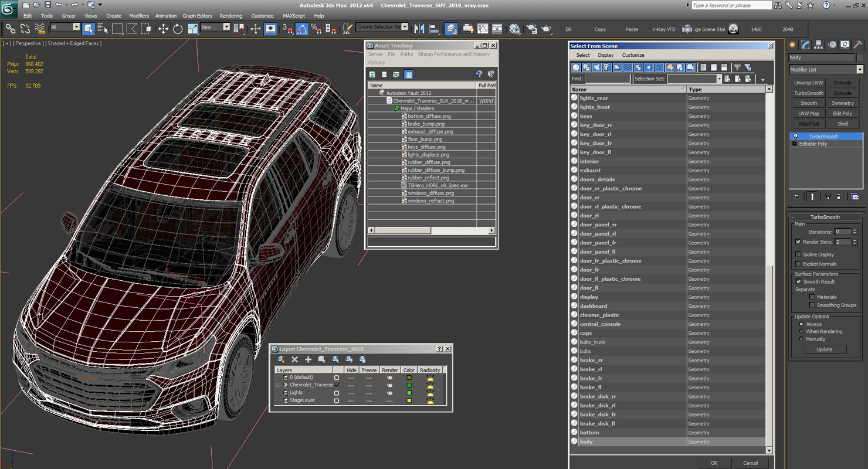Change Lights layer color swatch
The width and height of the screenshot is (868, 469).
(409, 393)
